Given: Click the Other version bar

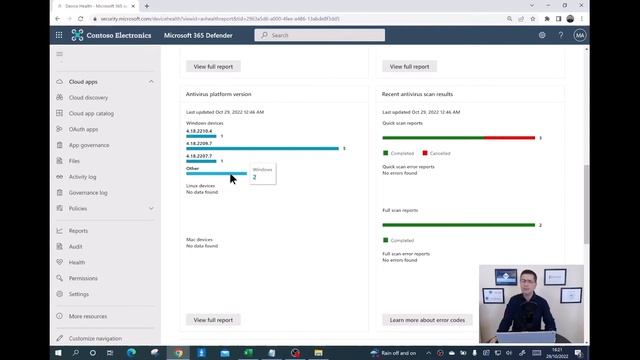Looking at the screenshot, I should coord(216,173).
